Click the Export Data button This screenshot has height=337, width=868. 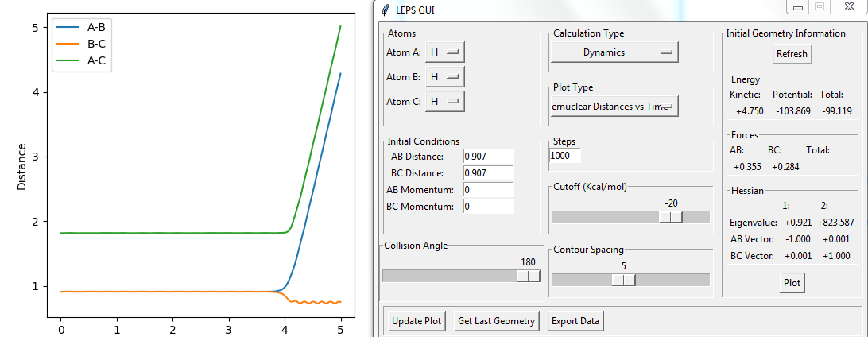coord(575,321)
